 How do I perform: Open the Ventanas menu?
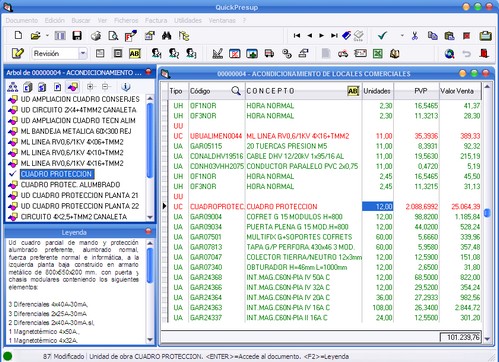(222, 20)
